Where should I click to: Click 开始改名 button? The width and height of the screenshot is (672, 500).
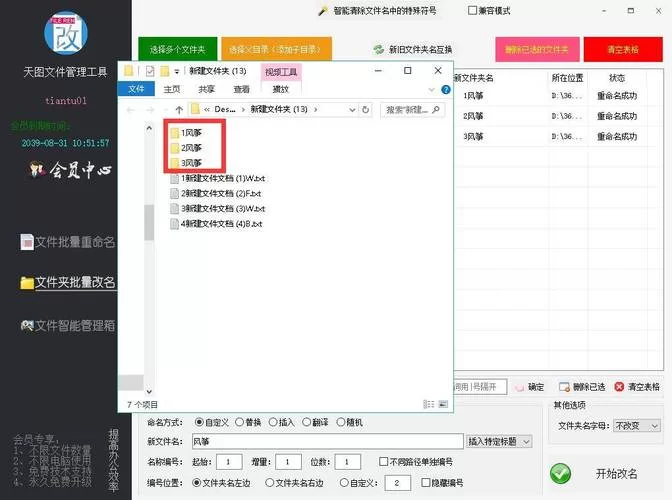click(616, 473)
